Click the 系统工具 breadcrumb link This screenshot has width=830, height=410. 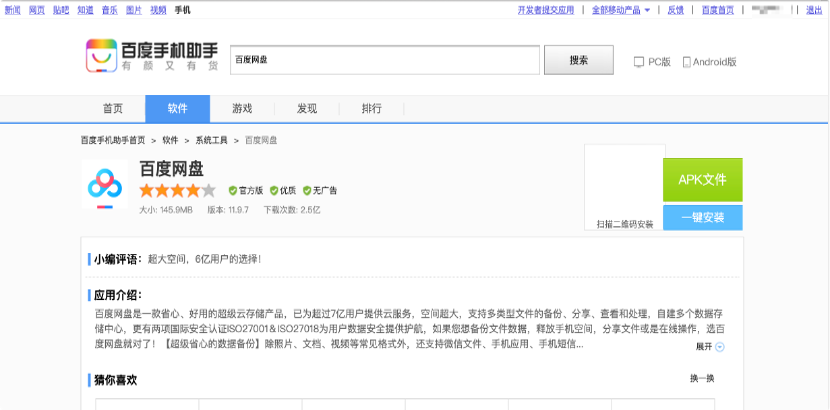(212, 140)
